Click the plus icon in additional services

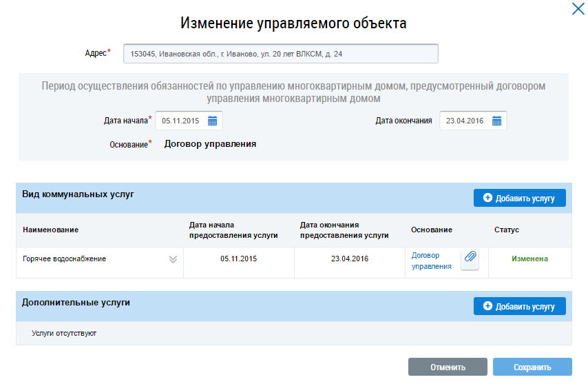tap(487, 306)
